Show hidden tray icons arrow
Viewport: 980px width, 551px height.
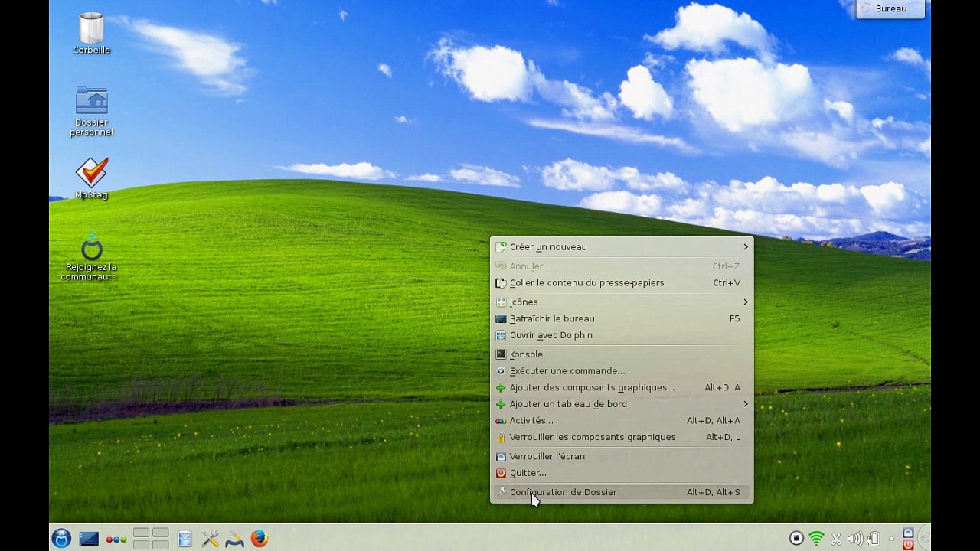coord(890,539)
